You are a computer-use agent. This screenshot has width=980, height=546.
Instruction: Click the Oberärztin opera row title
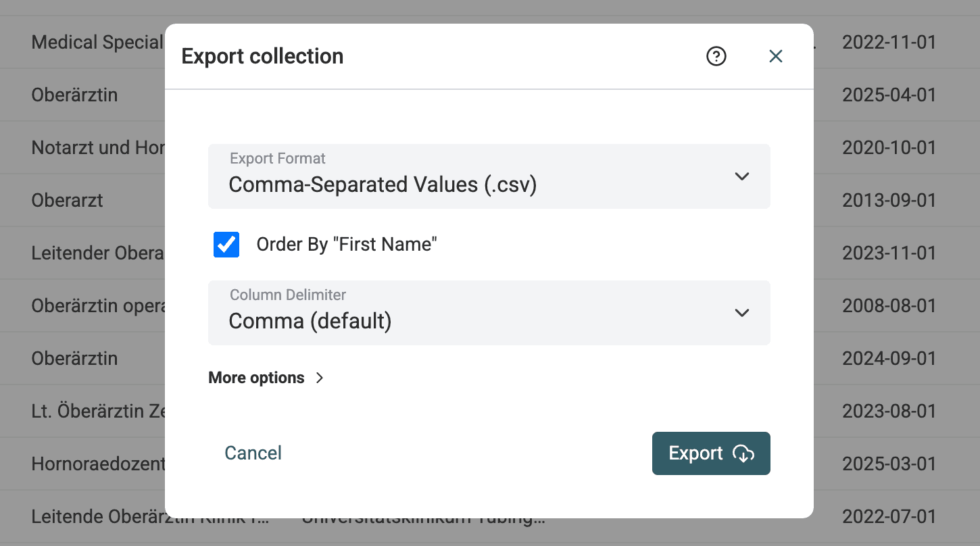[x=98, y=305]
